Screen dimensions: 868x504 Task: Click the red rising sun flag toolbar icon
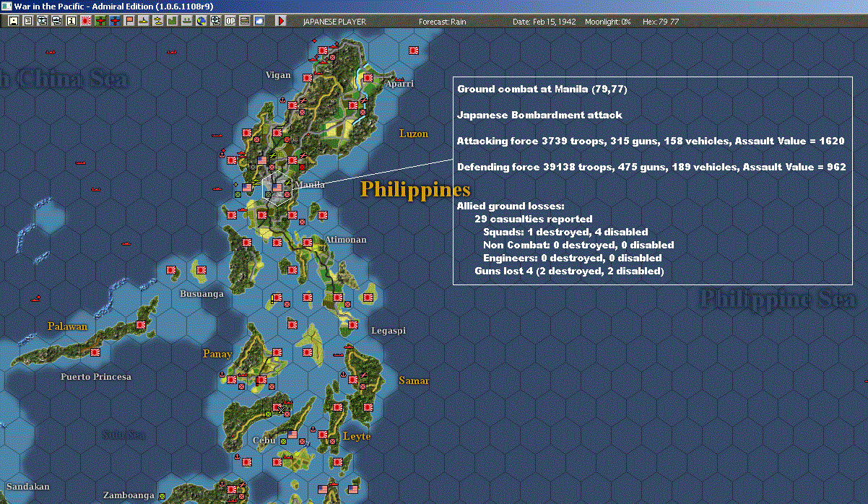(x=85, y=21)
